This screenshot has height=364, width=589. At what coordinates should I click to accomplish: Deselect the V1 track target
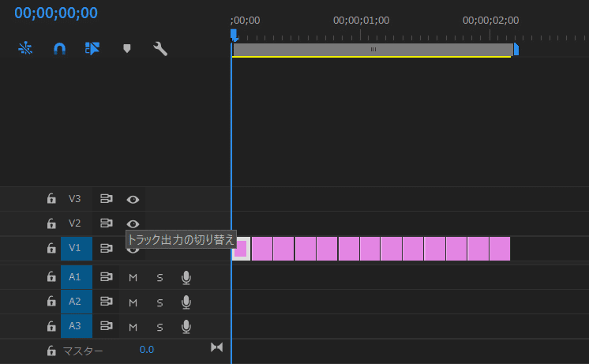pos(77,248)
